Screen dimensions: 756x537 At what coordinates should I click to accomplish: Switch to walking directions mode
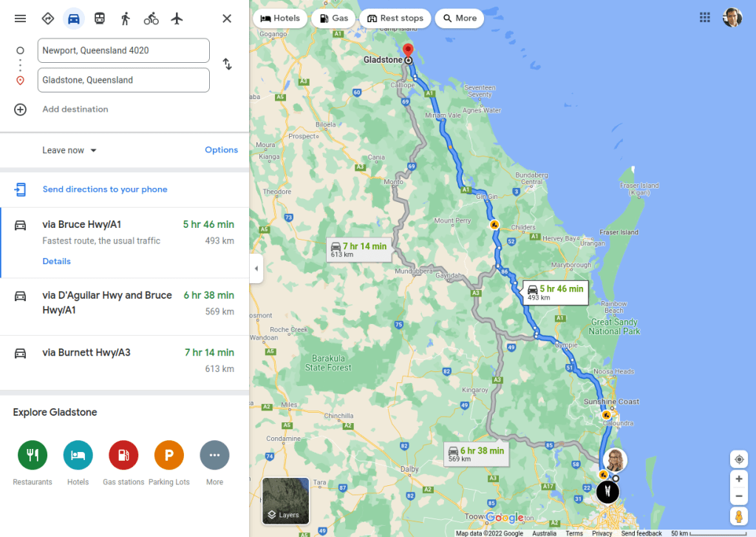pyautogui.click(x=126, y=18)
